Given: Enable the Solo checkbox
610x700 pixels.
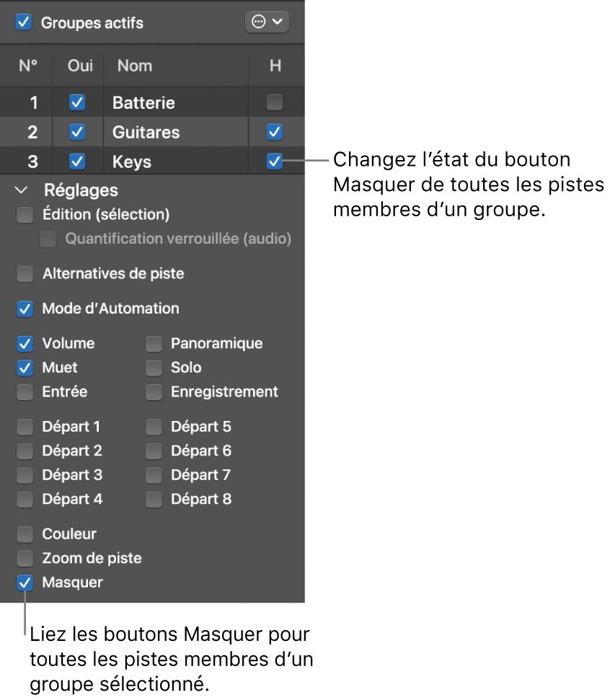Looking at the screenshot, I should tap(153, 368).
